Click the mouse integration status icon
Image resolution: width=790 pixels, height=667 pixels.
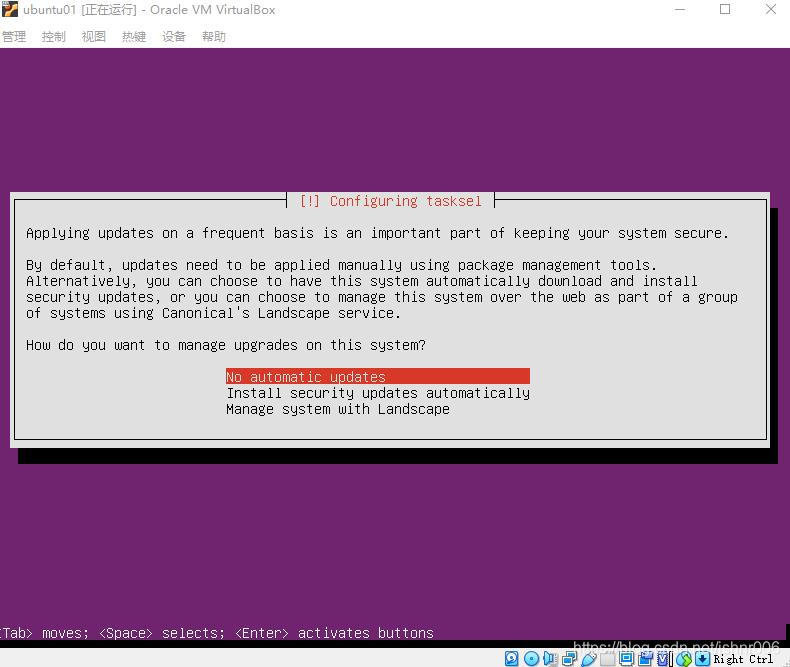coord(684,658)
